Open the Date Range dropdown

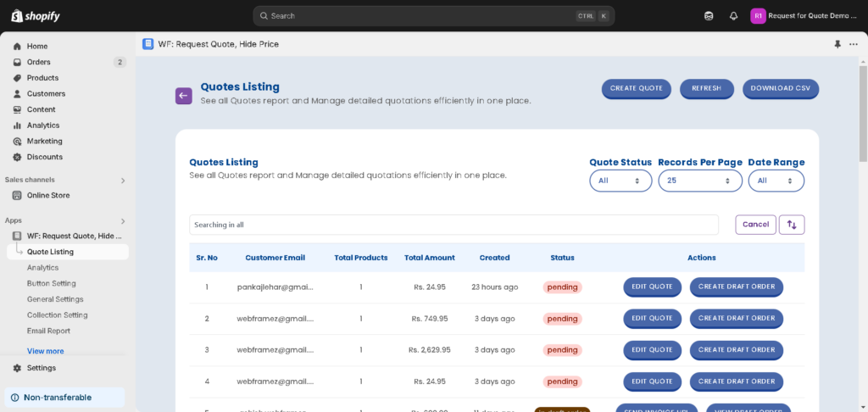pyautogui.click(x=776, y=181)
